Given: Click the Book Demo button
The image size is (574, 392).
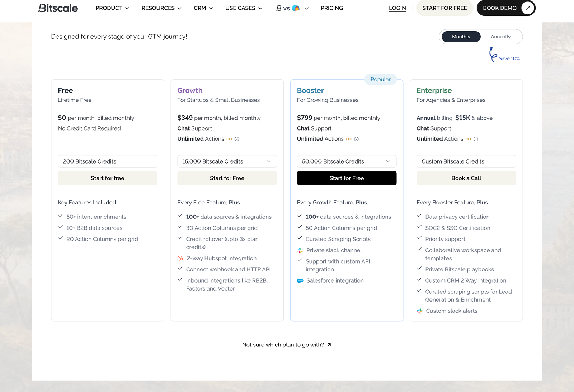Looking at the screenshot, I should point(506,8).
